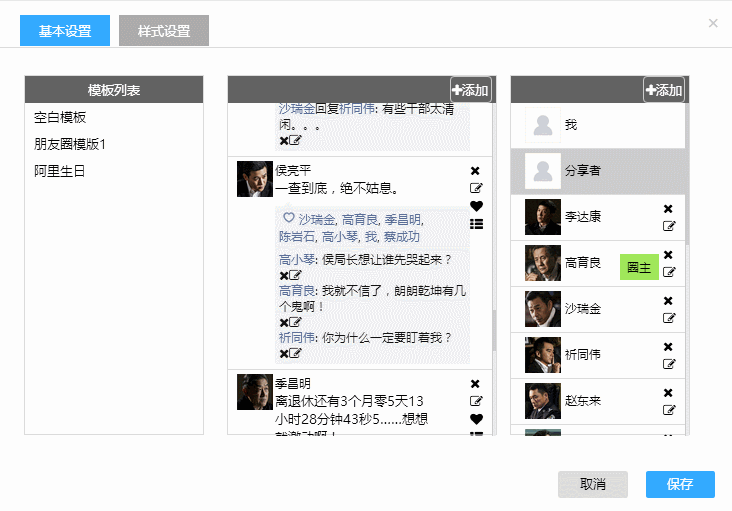This screenshot has width=732, height=511.
Task: Edit member 赵东来
Action: pyautogui.click(x=669, y=410)
